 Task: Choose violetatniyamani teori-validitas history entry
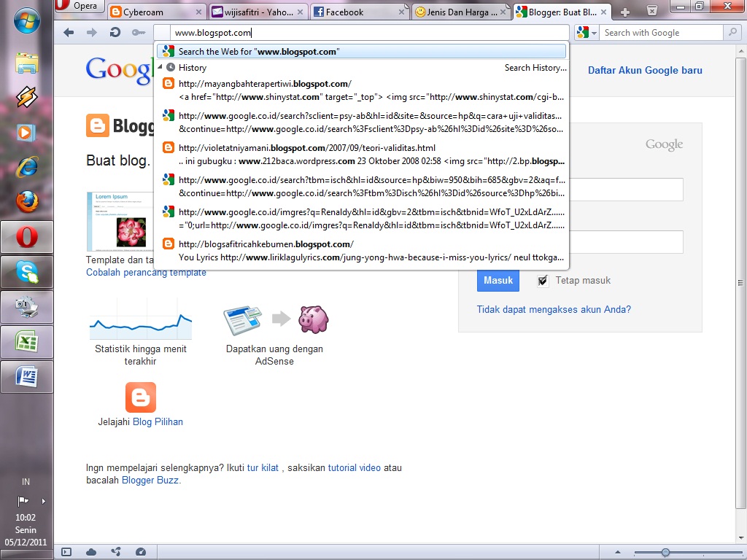tap(362, 155)
